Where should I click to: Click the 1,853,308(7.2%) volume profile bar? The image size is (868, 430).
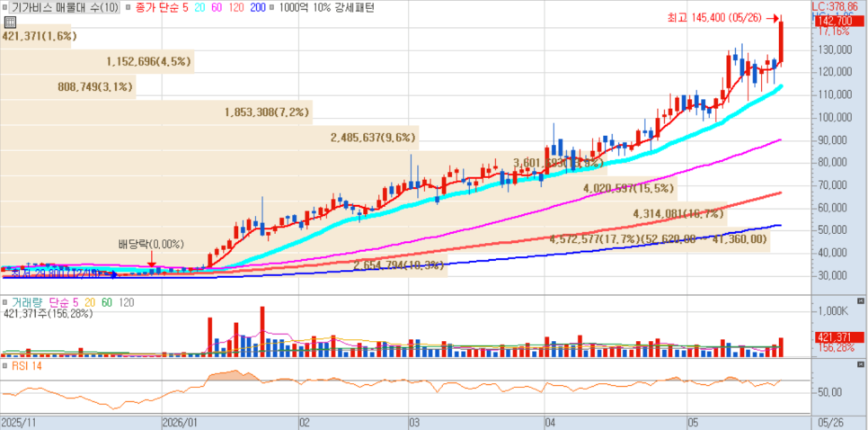click(x=156, y=112)
